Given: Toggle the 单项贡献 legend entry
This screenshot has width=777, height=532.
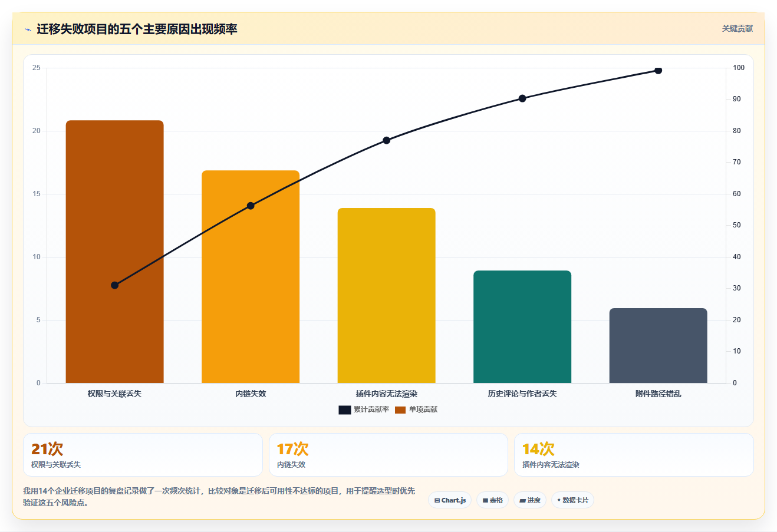Looking at the screenshot, I should 416,409.
